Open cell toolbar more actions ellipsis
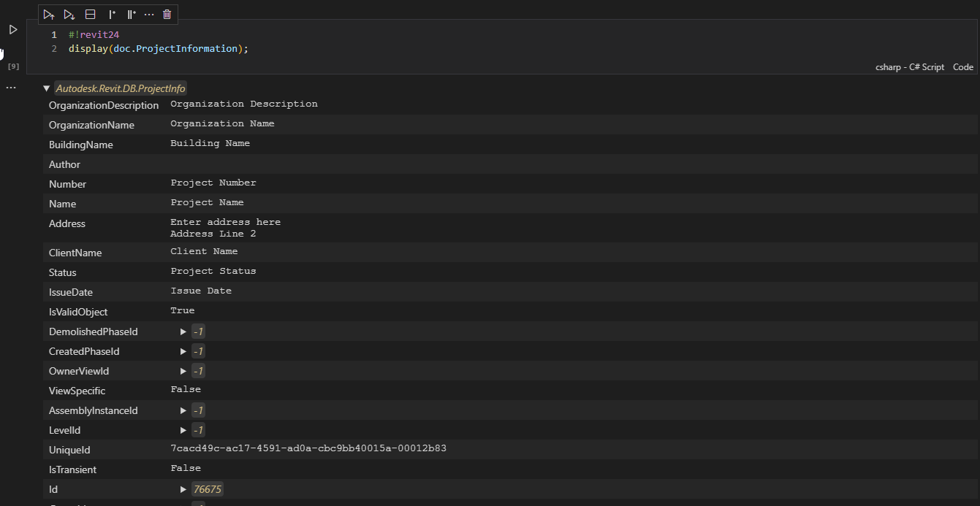980x506 pixels. click(149, 14)
